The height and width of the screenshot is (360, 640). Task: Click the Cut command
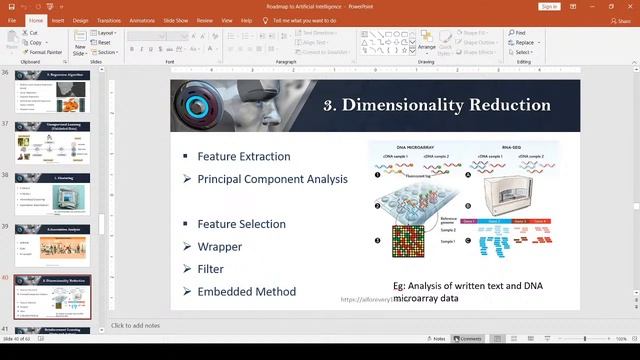pyautogui.click(x=30, y=33)
